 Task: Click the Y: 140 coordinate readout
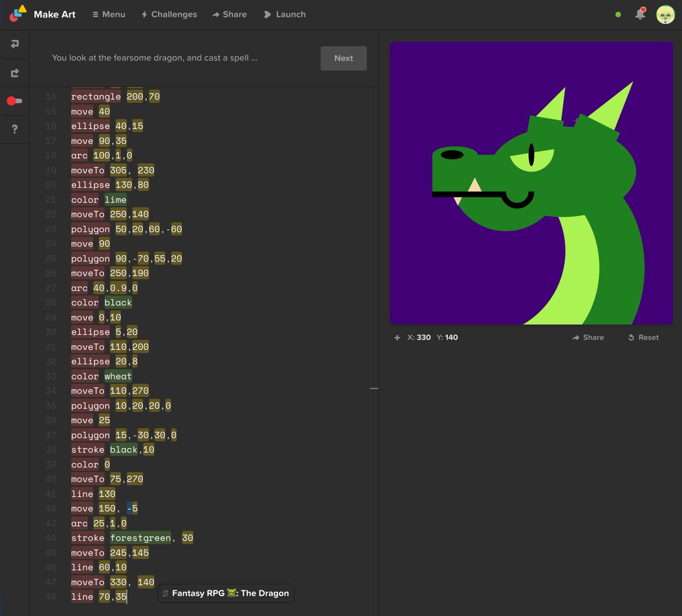click(447, 338)
